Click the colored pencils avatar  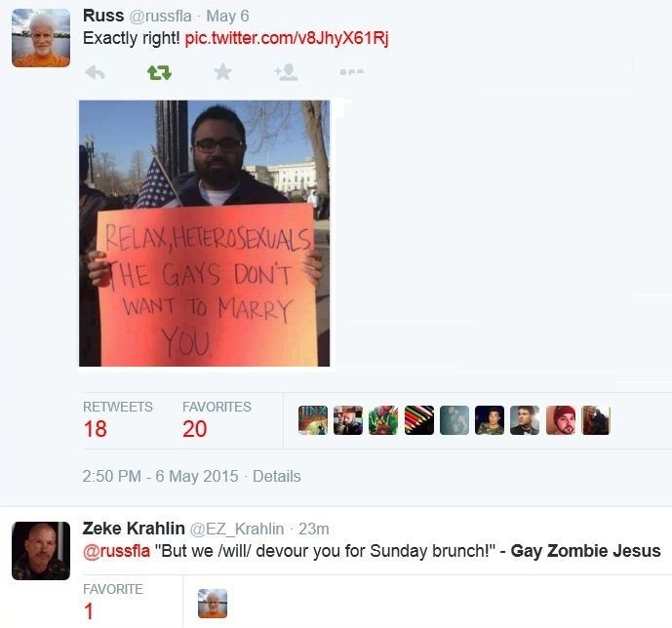tap(418, 420)
